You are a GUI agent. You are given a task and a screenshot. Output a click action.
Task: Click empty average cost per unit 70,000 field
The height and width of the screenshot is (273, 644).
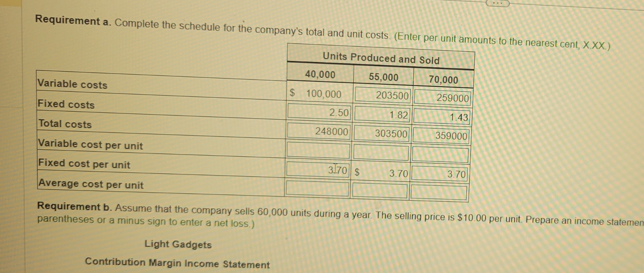(438, 193)
